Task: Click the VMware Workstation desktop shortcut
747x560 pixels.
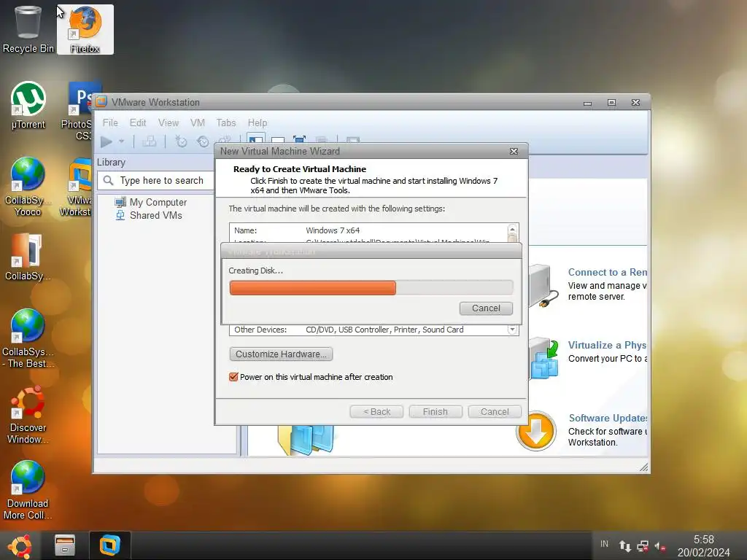Action: [76, 187]
